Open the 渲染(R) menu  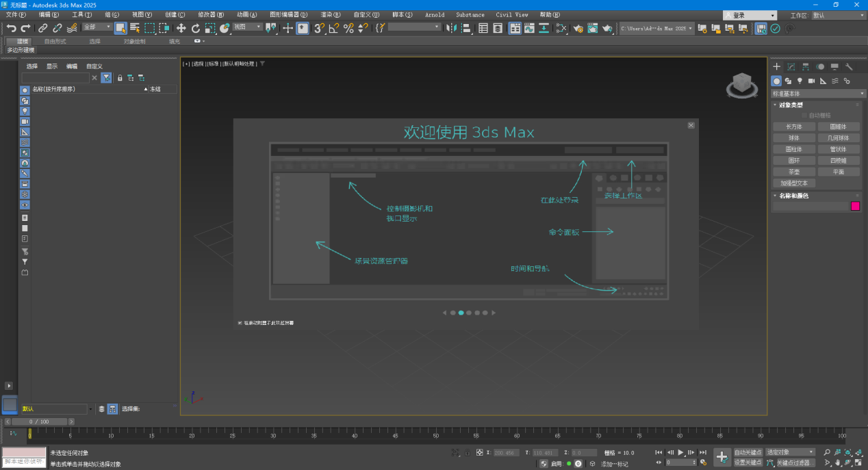click(x=331, y=14)
